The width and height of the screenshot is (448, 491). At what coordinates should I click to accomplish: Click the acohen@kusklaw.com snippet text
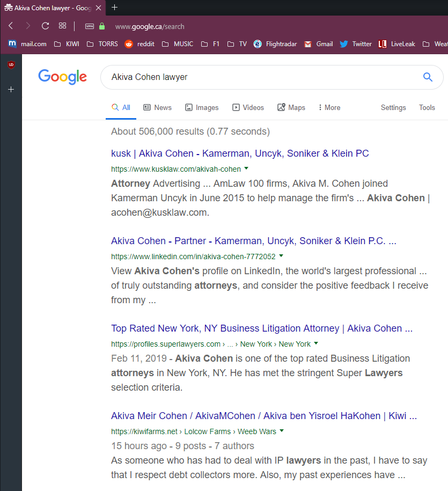point(160,212)
